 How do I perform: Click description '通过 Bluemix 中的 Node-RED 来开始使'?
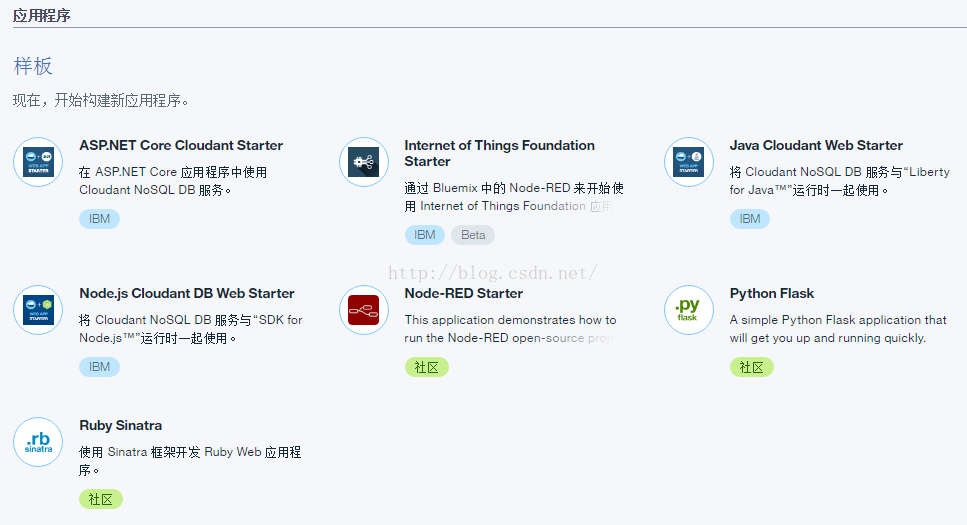(514, 197)
